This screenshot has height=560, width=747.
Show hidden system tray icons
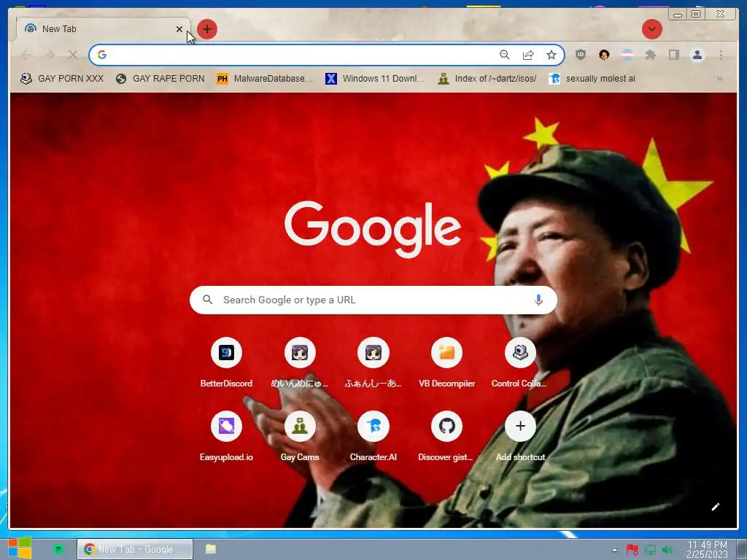614,550
